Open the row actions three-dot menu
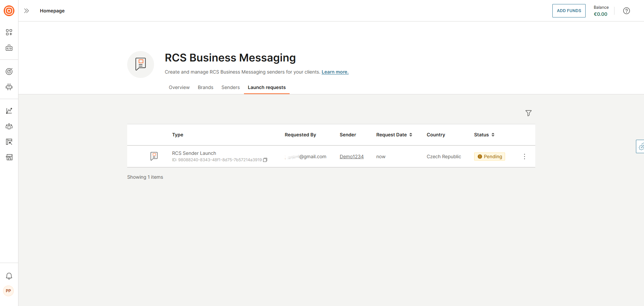Screen dimensions: 644x306 [524, 156]
